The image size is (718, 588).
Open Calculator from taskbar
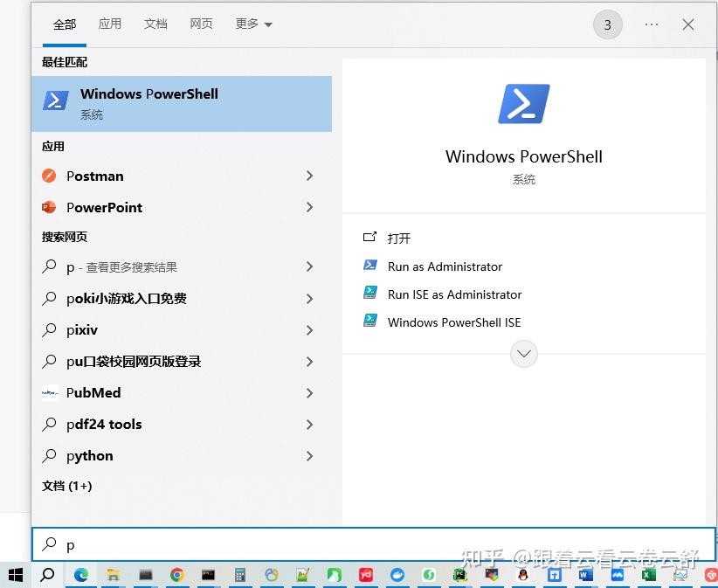tap(240, 575)
